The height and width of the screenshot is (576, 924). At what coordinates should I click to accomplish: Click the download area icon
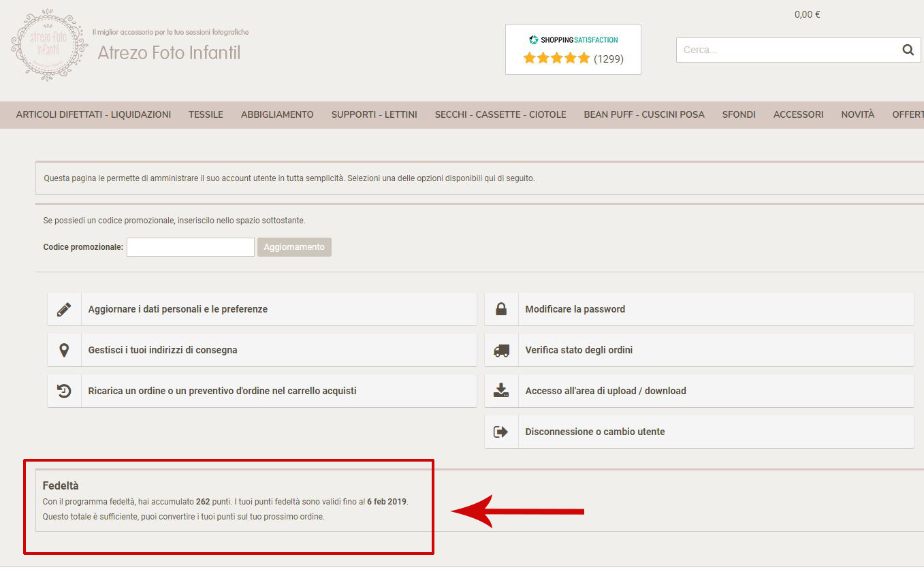(x=501, y=391)
